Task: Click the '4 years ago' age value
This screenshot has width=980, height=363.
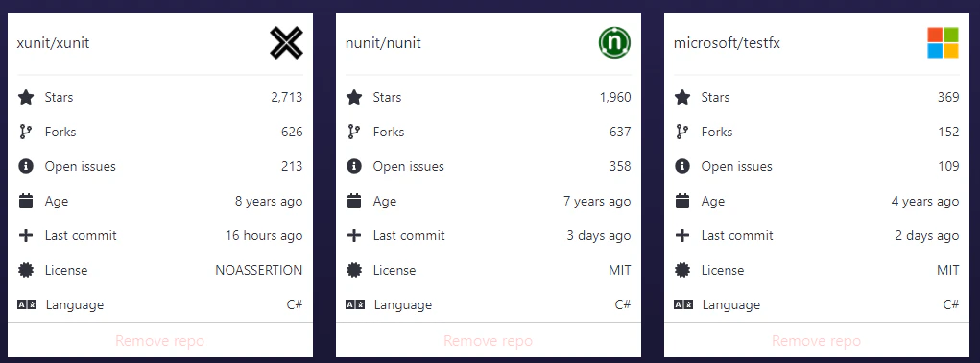Action: 925,201
